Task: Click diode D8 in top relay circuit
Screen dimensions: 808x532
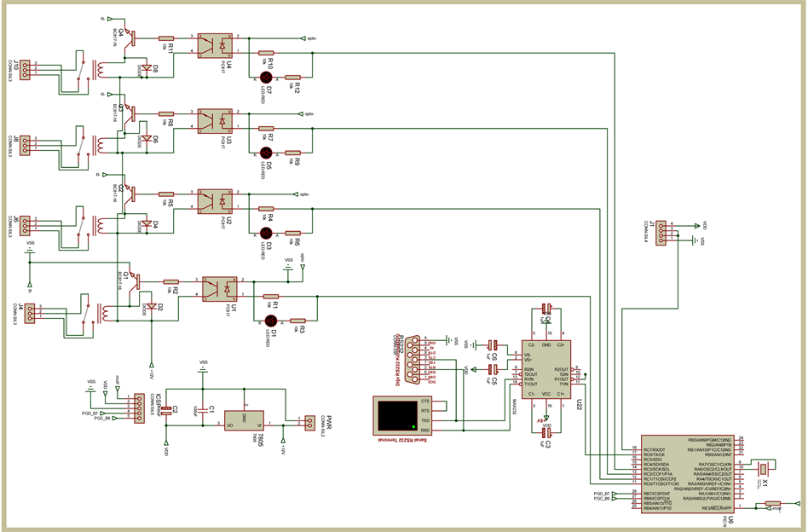Action: 145,68
